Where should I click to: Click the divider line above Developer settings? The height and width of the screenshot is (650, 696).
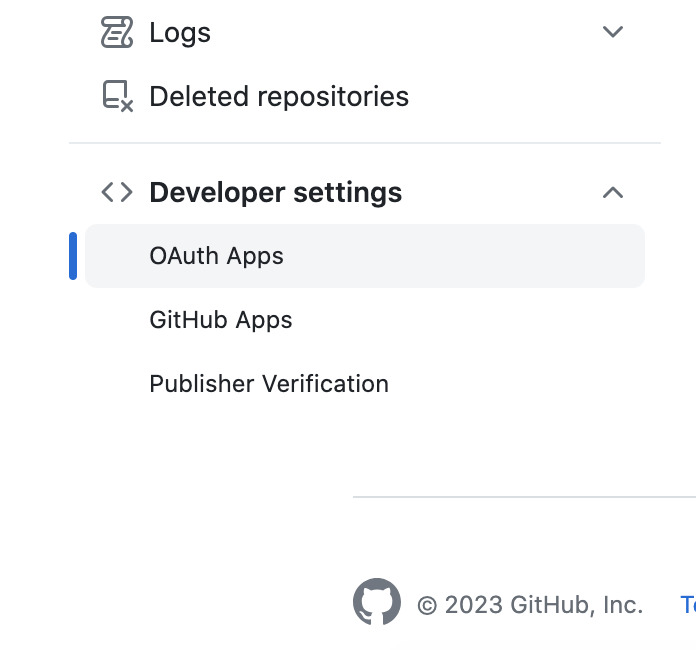click(365, 143)
